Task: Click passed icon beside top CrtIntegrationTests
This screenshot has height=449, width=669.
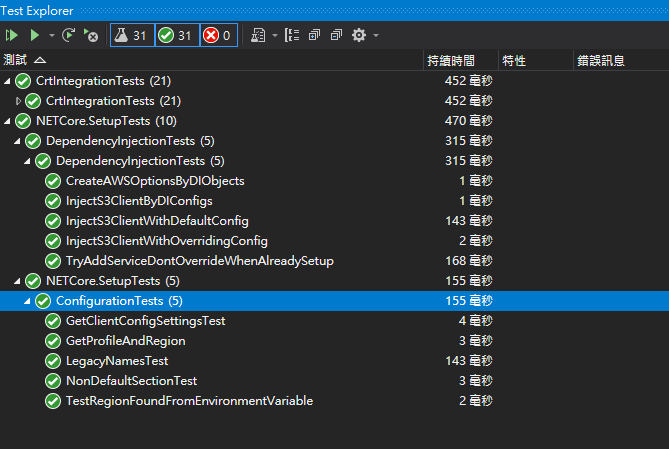Action: (23, 81)
